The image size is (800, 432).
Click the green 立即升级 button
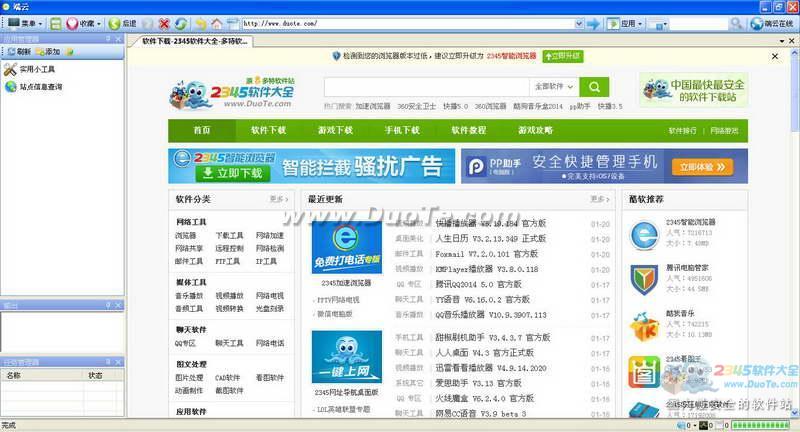(563, 56)
